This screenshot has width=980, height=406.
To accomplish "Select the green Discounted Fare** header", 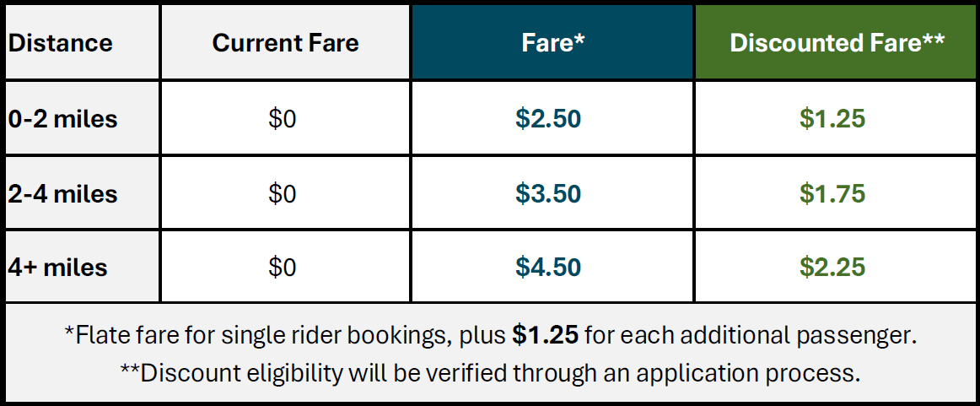I will [x=836, y=43].
